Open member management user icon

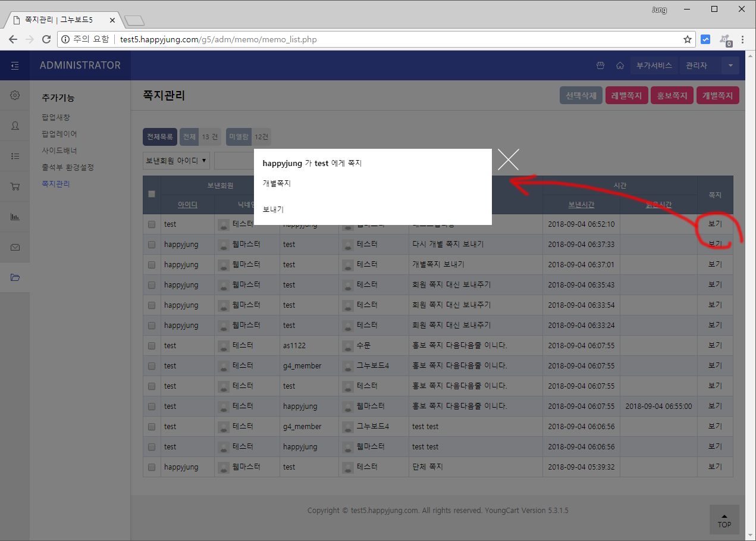pyautogui.click(x=15, y=126)
